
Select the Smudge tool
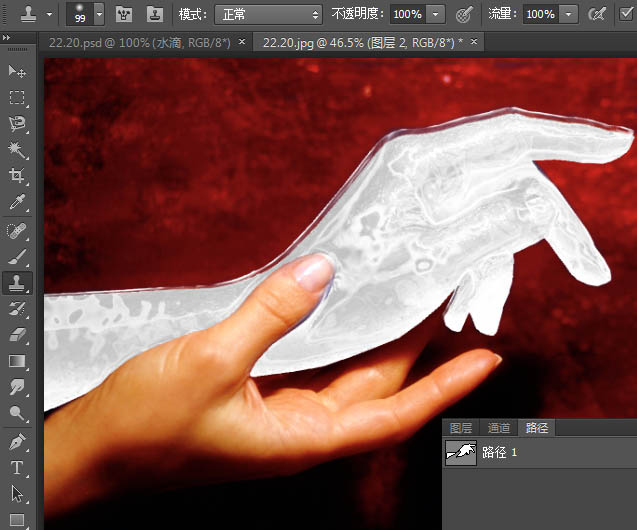[x=17, y=387]
